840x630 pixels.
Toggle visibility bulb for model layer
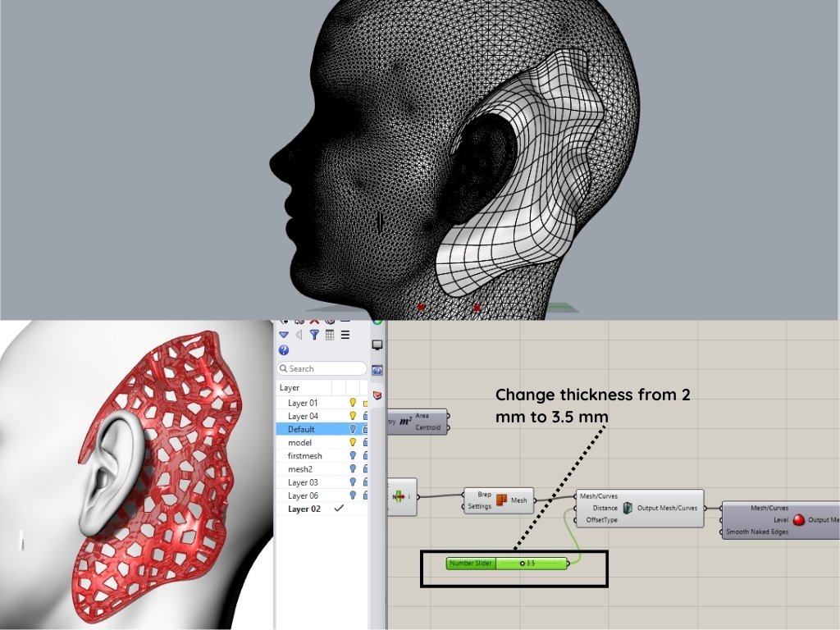353,442
